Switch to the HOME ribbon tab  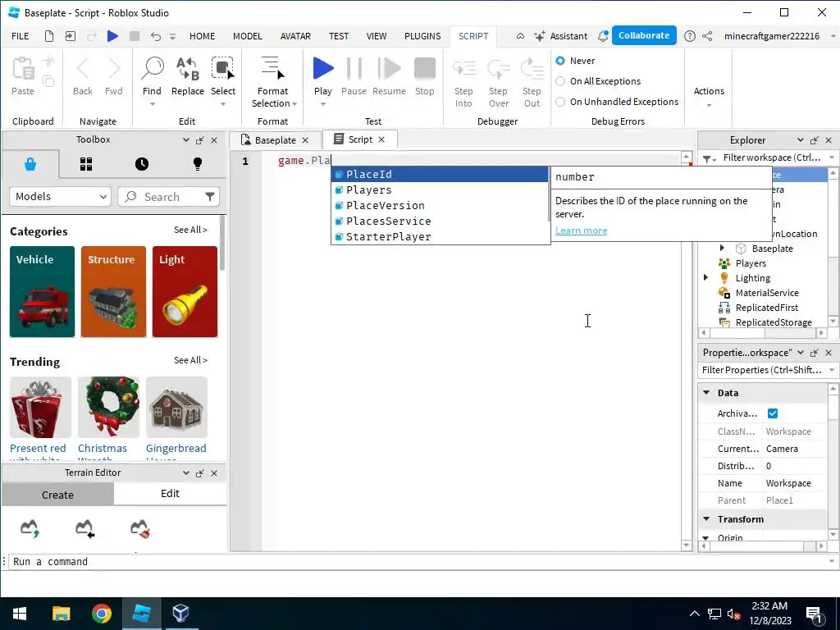point(202,36)
